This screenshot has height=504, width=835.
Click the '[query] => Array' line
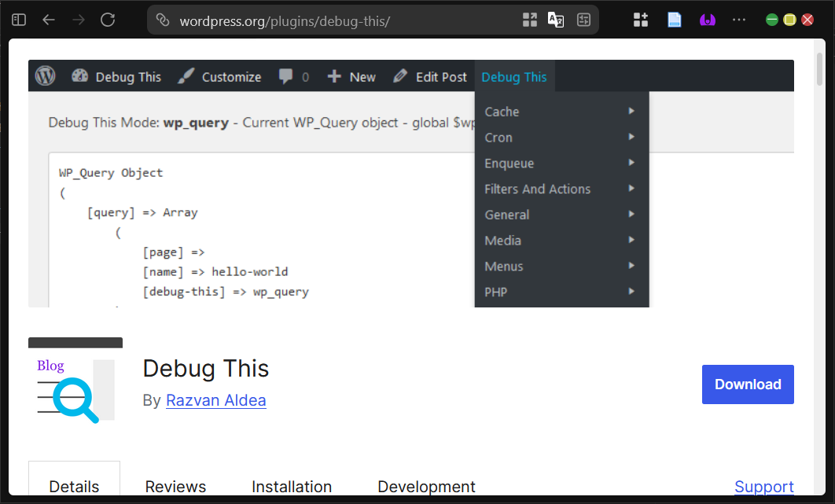pos(142,212)
